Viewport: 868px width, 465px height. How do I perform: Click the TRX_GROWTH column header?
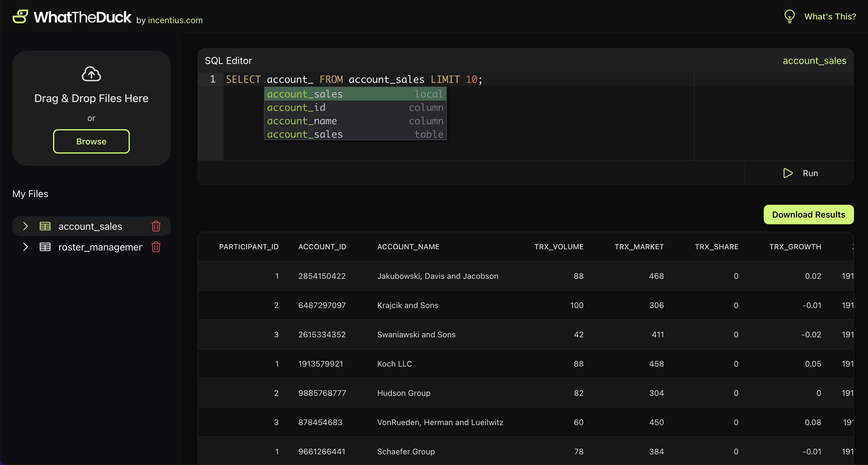(795, 247)
